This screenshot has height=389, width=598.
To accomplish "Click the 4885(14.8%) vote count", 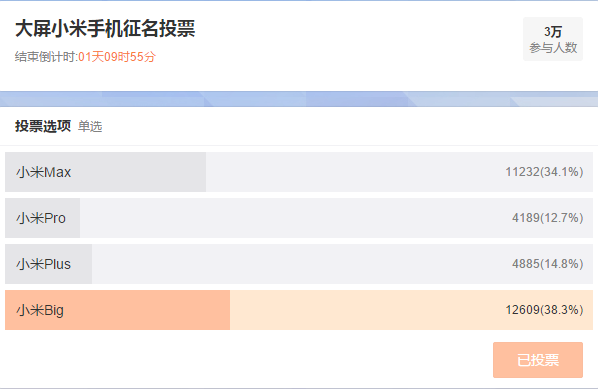I will coord(548,264).
